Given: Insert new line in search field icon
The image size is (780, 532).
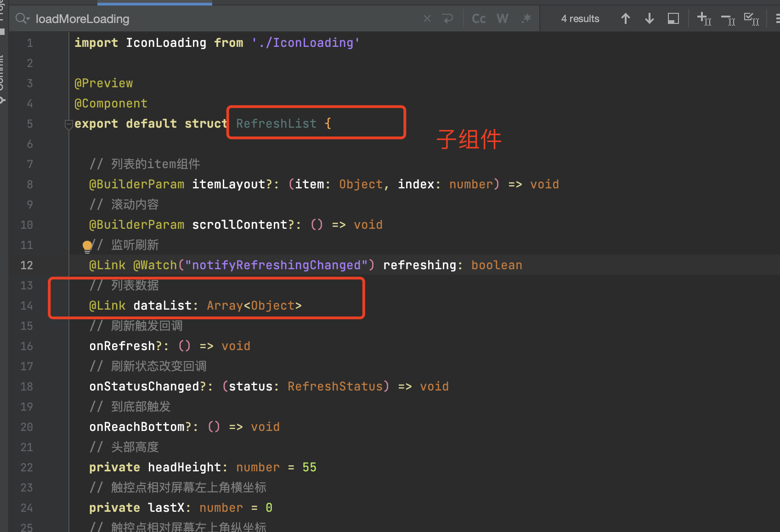Looking at the screenshot, I should [x=447, y=18].
